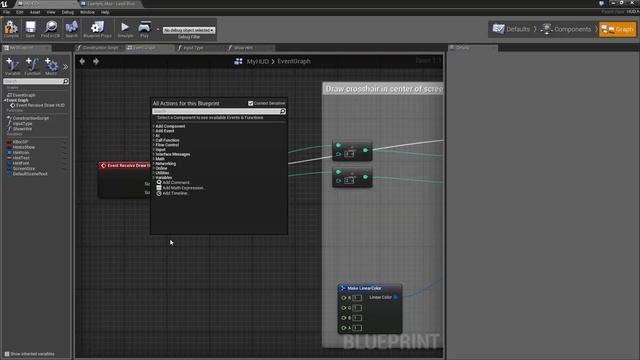The image size is (640, 360).
Task: Click the search magnifier in actions menu
Action: (282, 111)
